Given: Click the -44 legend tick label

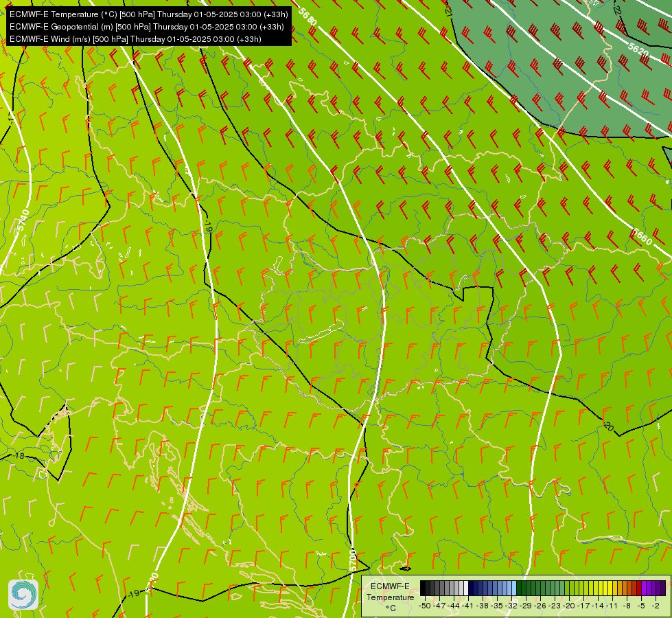Looking at the screenshot, I should [454, 606].
